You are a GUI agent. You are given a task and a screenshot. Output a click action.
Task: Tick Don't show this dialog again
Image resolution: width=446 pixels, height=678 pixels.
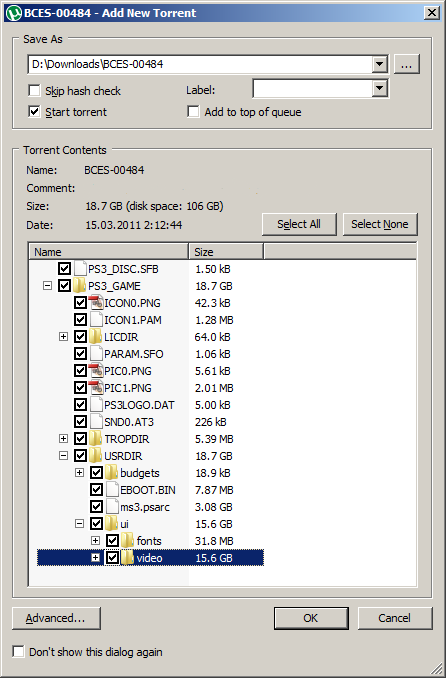pos(18,651)
